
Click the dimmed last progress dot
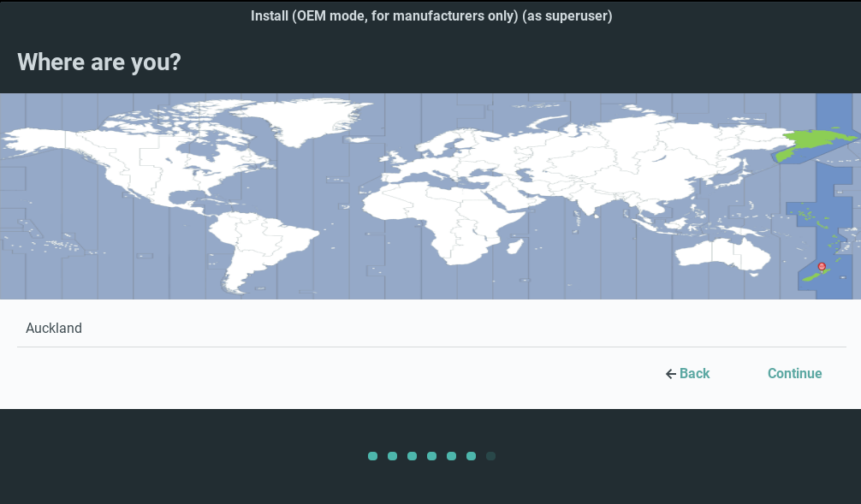[490, 456]
